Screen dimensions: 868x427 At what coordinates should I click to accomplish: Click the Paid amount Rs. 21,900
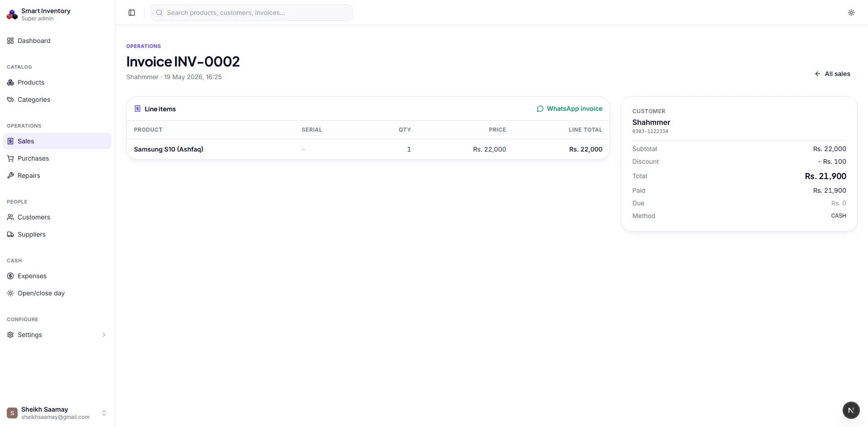click(x=830, y=190)
